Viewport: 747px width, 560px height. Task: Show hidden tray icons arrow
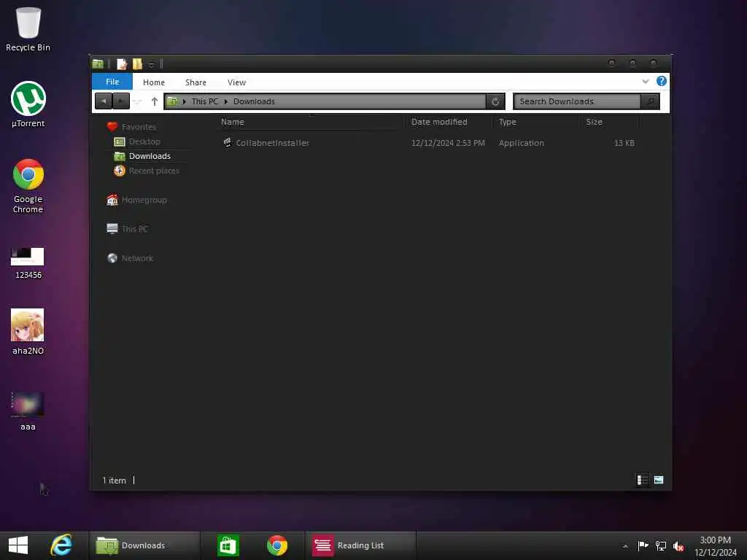click(625, 546)
